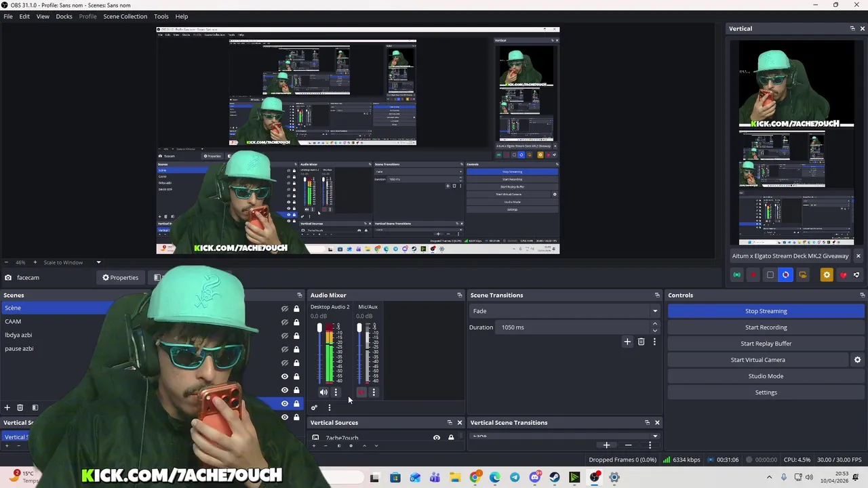This screenshot has height=488, width=868.
Task: Add a transition in Scene Transitions panel
Action: [x=627, y=342]
